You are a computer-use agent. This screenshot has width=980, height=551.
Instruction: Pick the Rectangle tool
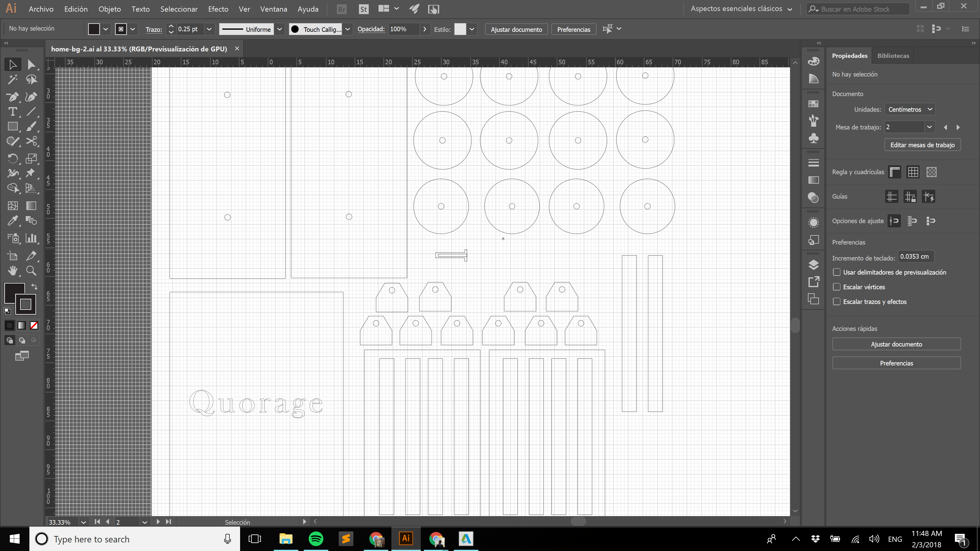[13, 126]
